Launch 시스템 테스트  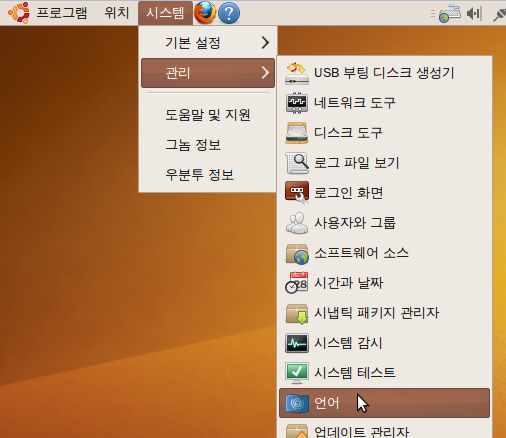tap(384, 373)
